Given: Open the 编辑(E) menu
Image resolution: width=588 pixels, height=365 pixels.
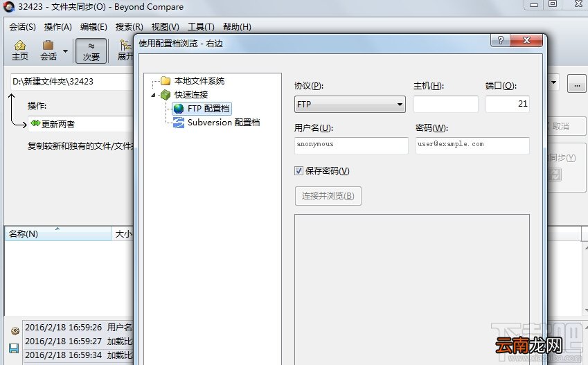Looking at the screenshot, I should pos(93,27).
